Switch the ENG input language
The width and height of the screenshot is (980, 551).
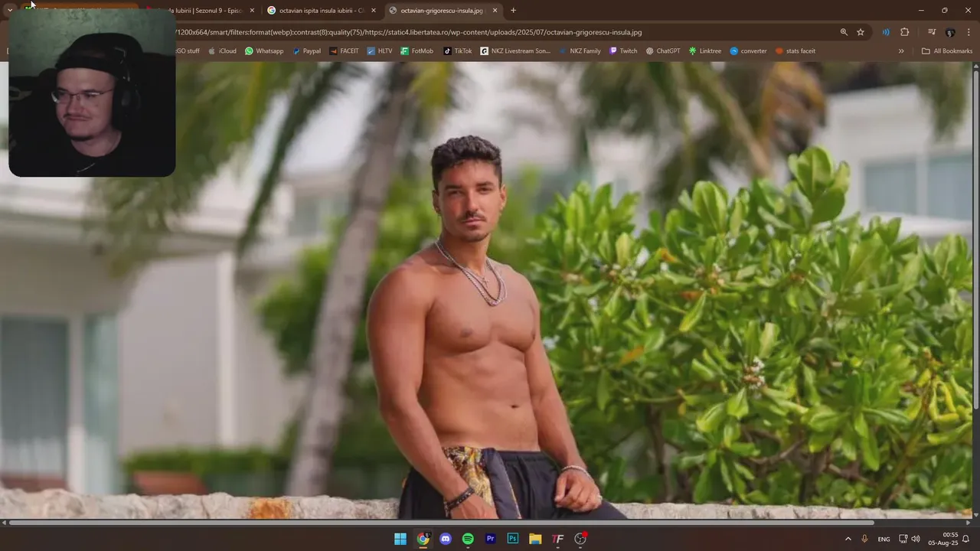884,539
